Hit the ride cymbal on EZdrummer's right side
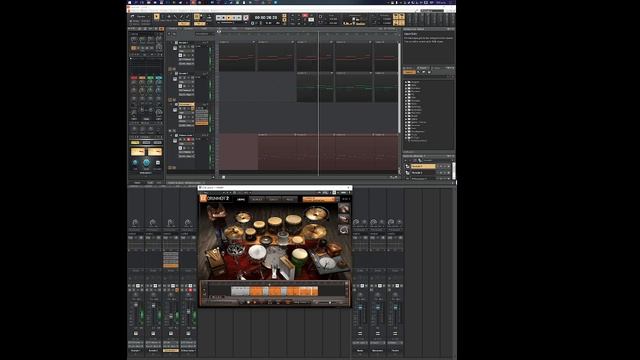Screen dimensions: 640x360 [x=313, y=232]
